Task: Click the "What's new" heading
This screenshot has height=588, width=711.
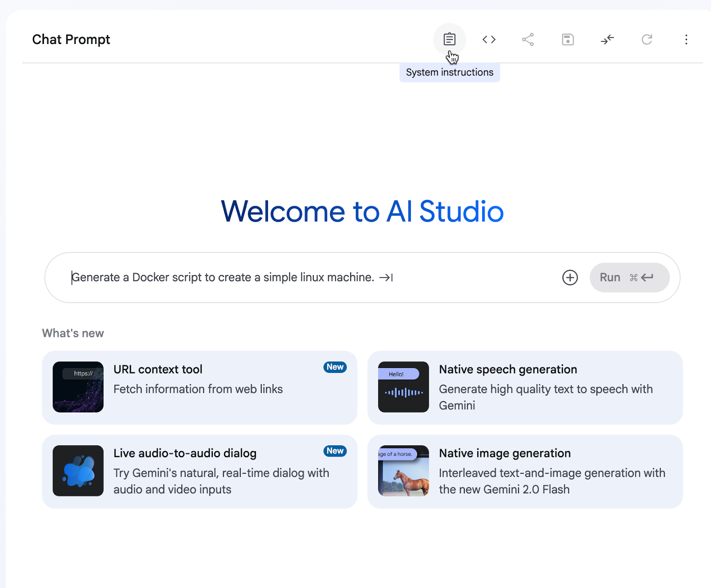Action: point(73,333)
